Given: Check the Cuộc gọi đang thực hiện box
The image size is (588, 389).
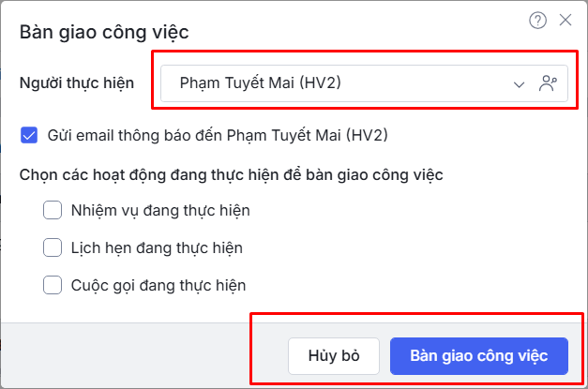Looking at the screenshot, I should pyautogui.click(x=53, y=285).
